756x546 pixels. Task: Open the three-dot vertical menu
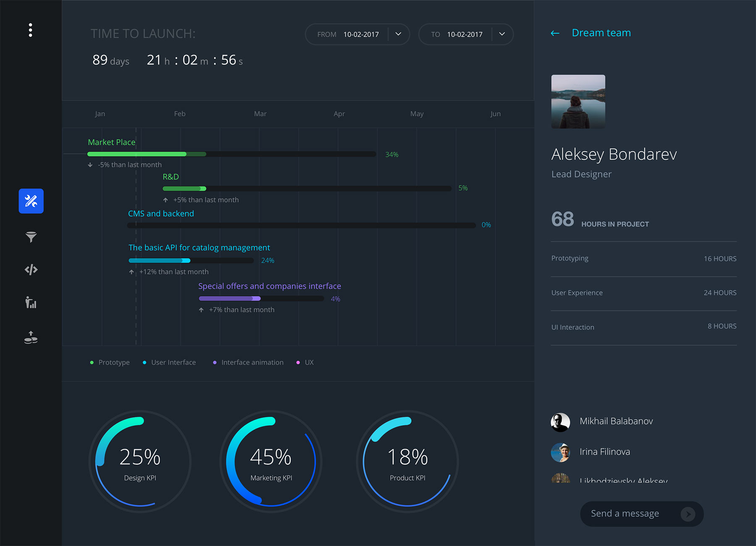pyautogui.click(x=30, y=30)
